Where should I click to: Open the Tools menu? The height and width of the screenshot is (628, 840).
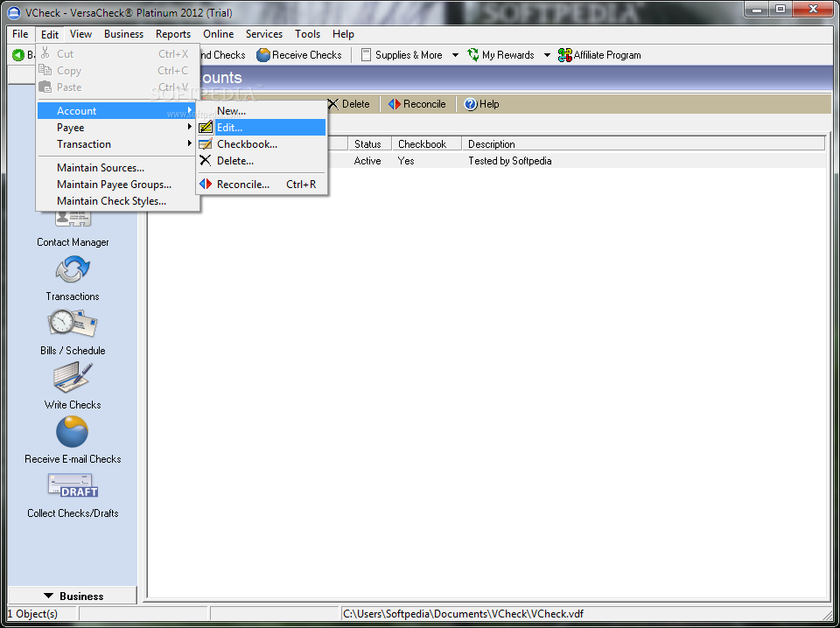(x=307, y=34)
